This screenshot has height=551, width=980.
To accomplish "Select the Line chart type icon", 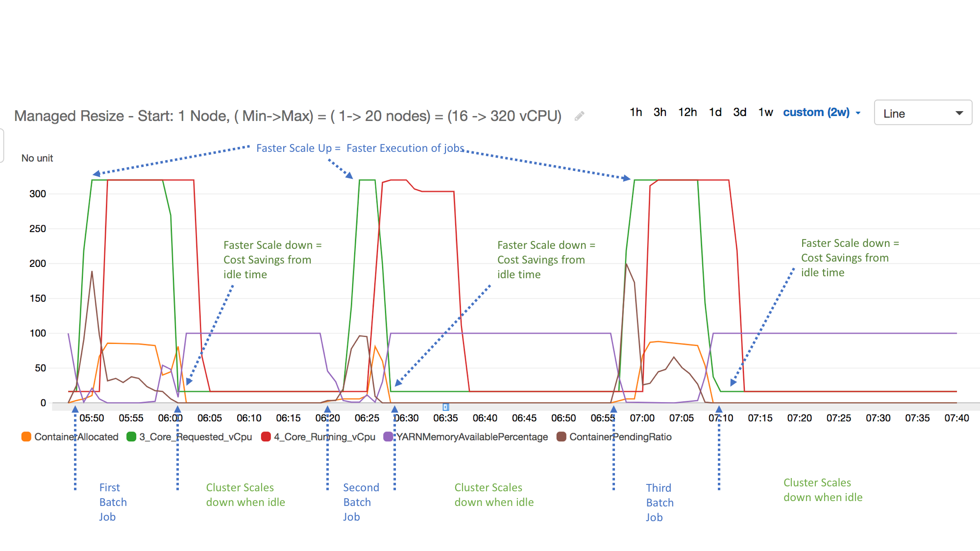I will [x=924, y=113].
